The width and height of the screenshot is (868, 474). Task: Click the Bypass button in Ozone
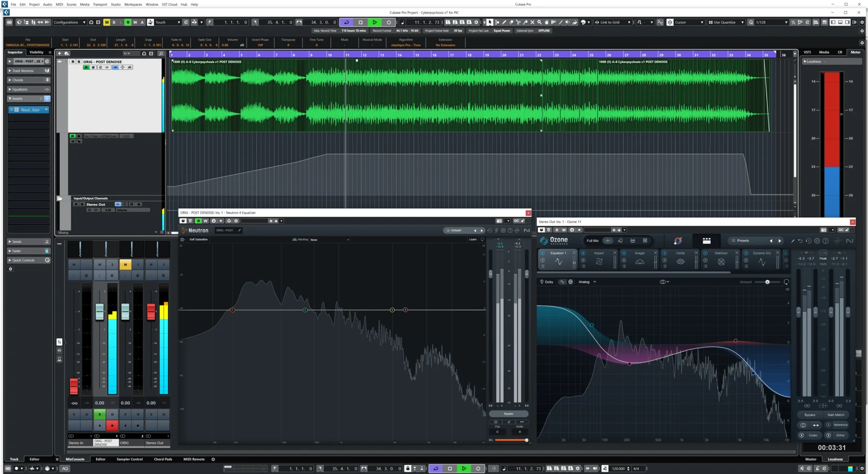810,415
